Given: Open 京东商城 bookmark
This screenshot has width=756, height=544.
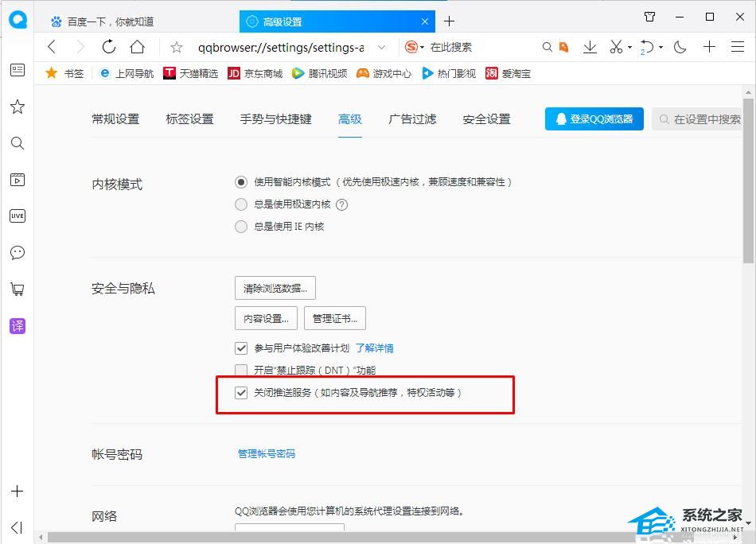Looking at the screenshot, I should tap(255, 73).
